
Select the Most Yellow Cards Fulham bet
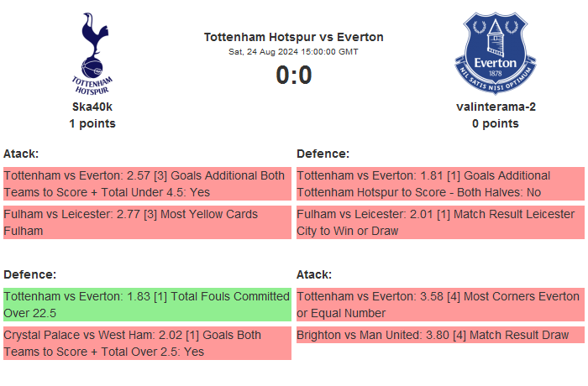point(147,222)
